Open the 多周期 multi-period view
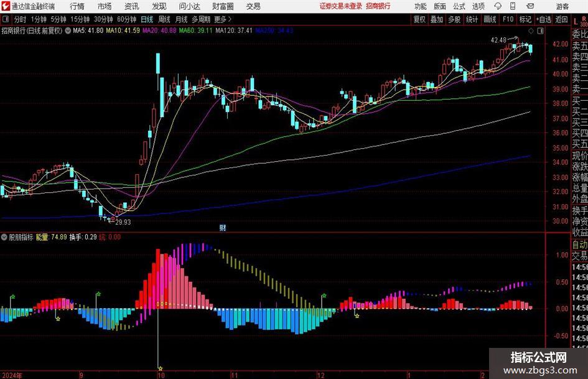Viewport: 588px width, 379px height. click(x=201, y=19)
